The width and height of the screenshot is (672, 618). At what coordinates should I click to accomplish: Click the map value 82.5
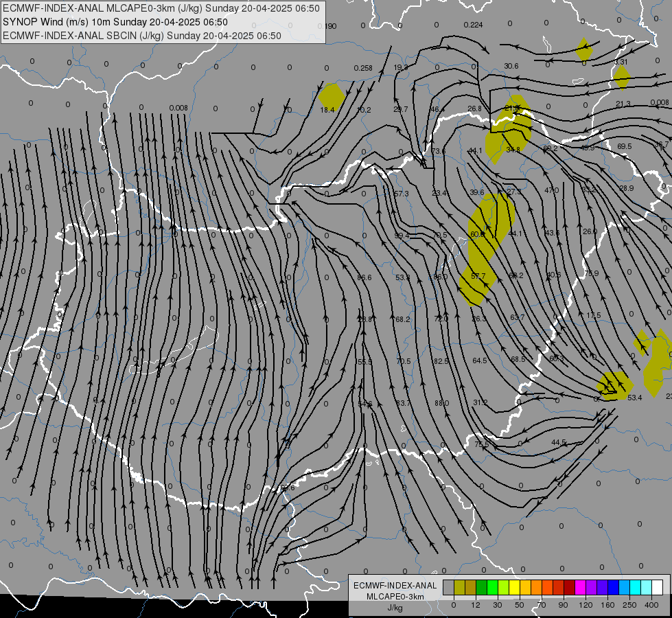(441, 362)
